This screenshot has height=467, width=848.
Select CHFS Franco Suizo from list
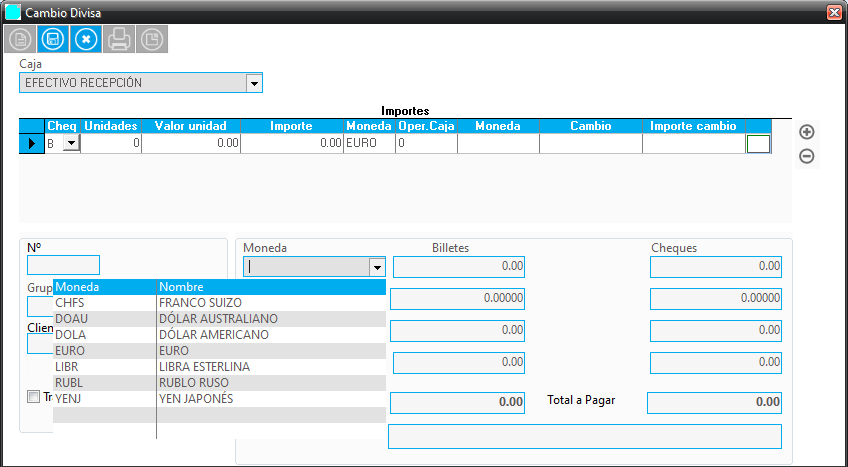pos(220,303)
